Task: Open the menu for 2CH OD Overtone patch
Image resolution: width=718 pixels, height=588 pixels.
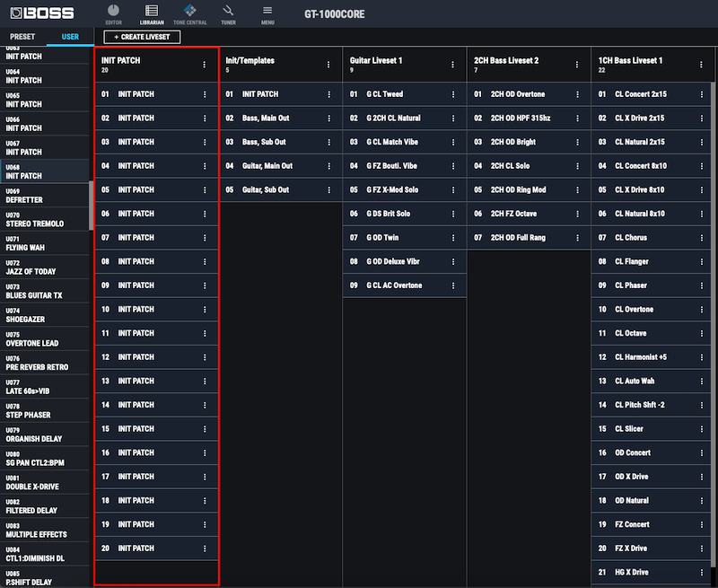Action: coord(577,94)
